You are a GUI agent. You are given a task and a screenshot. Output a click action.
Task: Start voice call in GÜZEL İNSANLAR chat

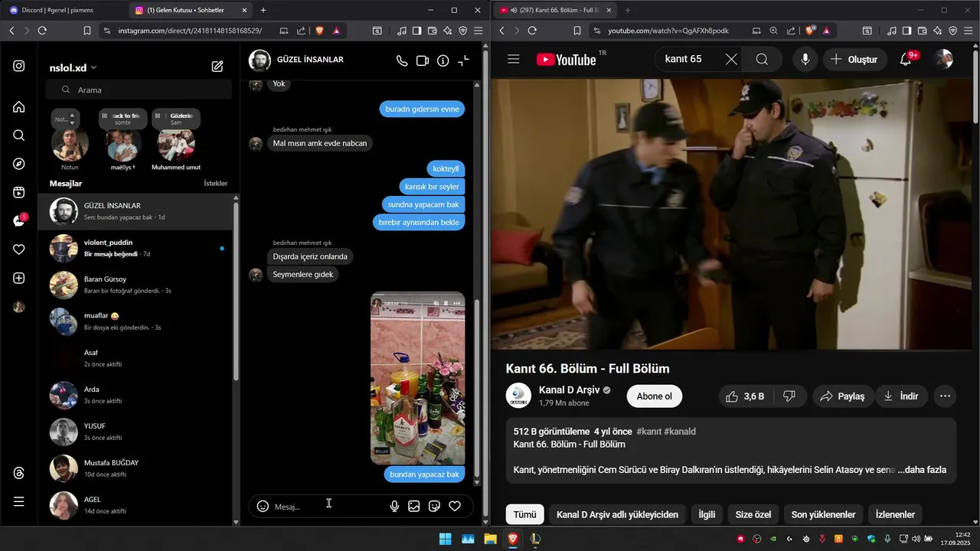[402, 61]
